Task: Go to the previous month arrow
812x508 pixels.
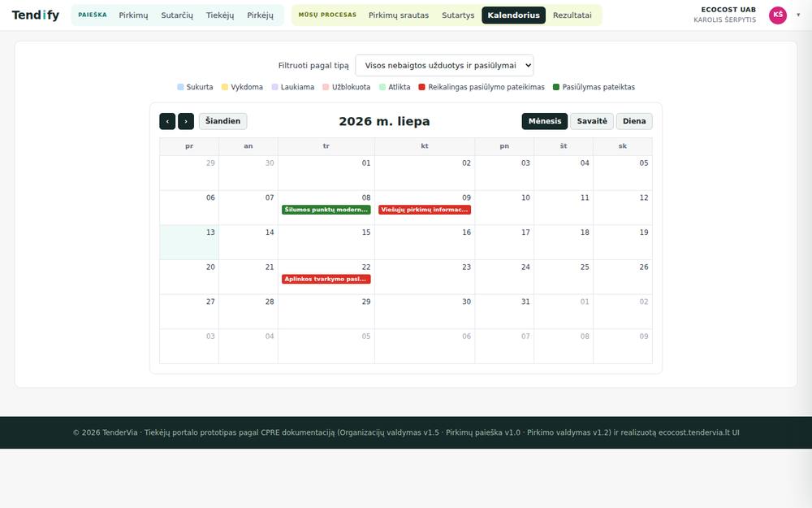Action: [x=167, y=121]
